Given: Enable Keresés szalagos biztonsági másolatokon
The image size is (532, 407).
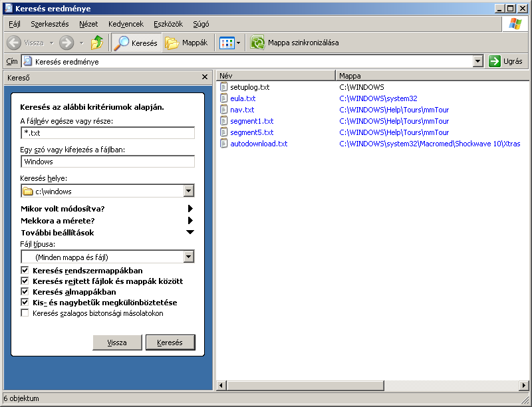Looking at the screenshot, I should (25, 313).
